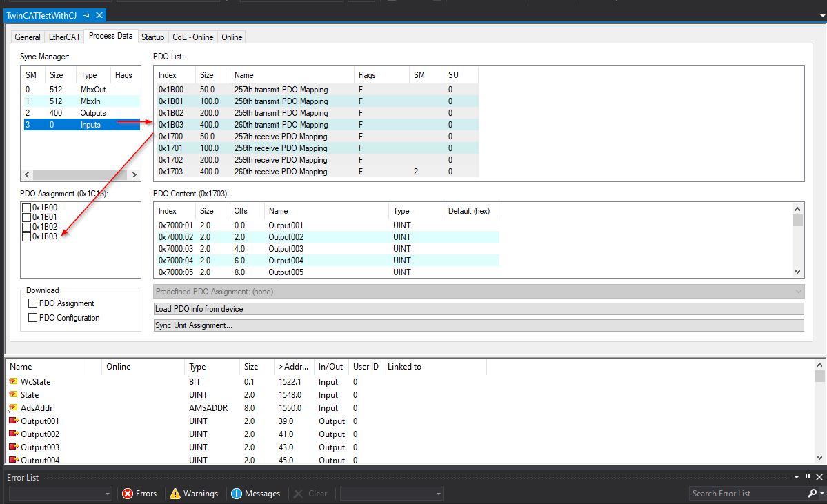Select PDO 0x1701 258th receive row
The height and width of the screenshot is (504, 827).
tap(317, 148)
